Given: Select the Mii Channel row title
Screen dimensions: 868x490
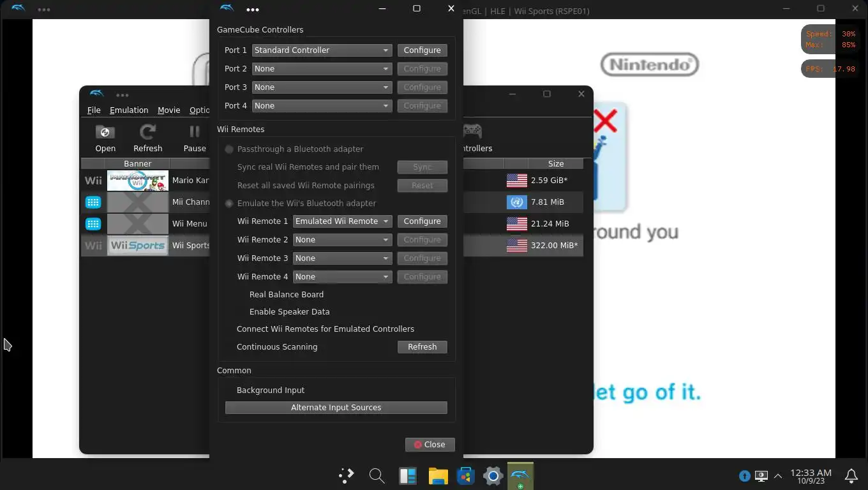Looking at the screenshot, I should (x=190, y=202).
